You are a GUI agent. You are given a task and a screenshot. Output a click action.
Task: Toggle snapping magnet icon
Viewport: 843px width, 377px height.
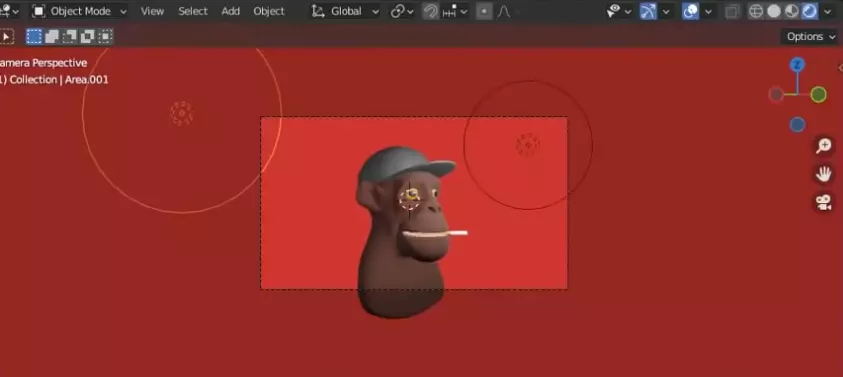[430, 11]
